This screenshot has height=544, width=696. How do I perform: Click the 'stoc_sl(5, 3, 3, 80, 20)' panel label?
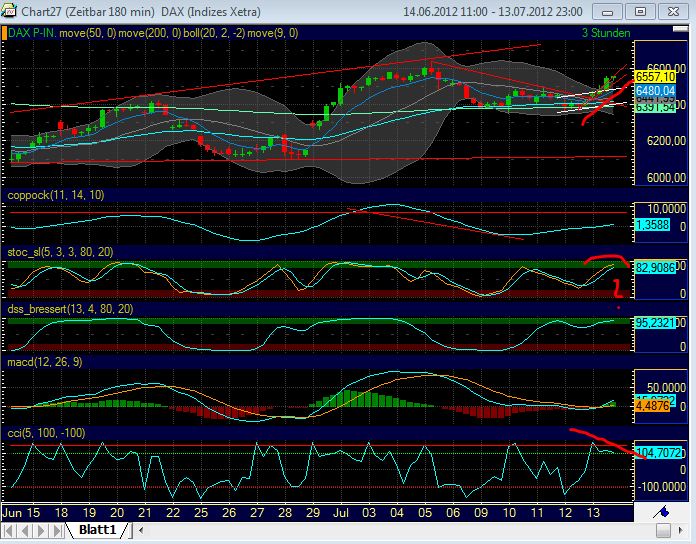coord(60,252)
